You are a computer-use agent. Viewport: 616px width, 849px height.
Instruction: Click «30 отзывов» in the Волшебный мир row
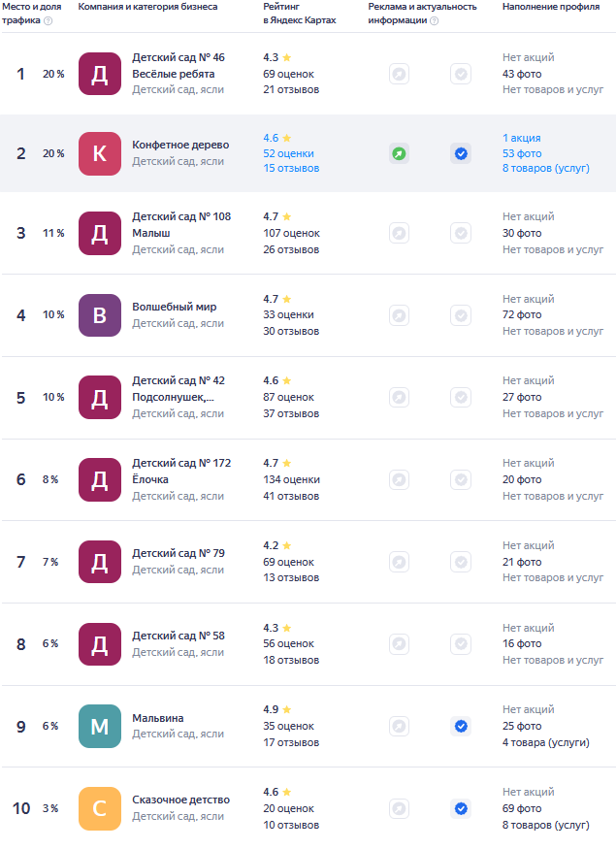tap(291, 332)
